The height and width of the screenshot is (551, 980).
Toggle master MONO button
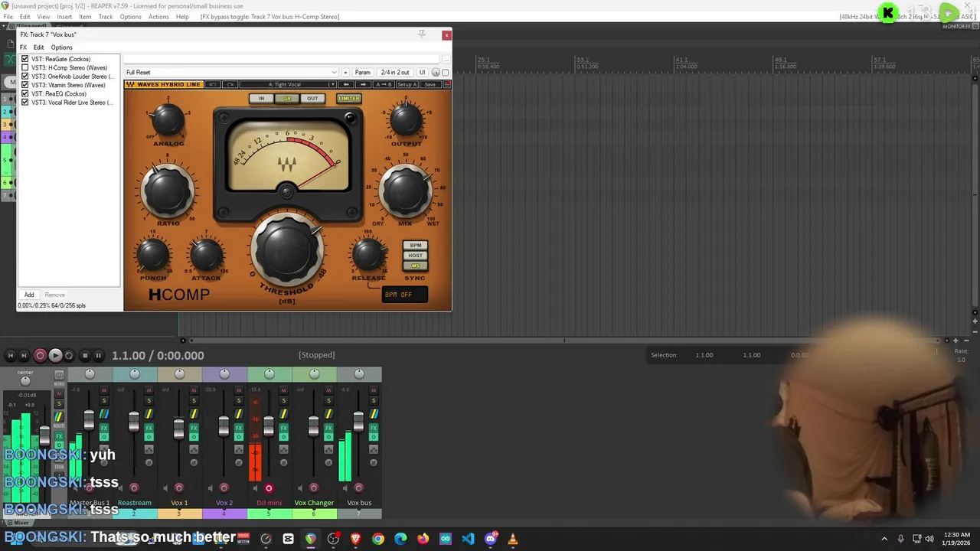(59, 374)
